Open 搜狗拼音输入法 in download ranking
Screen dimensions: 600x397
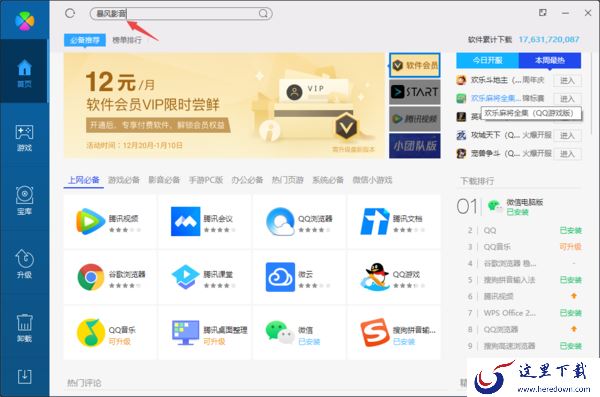[509, 280]
